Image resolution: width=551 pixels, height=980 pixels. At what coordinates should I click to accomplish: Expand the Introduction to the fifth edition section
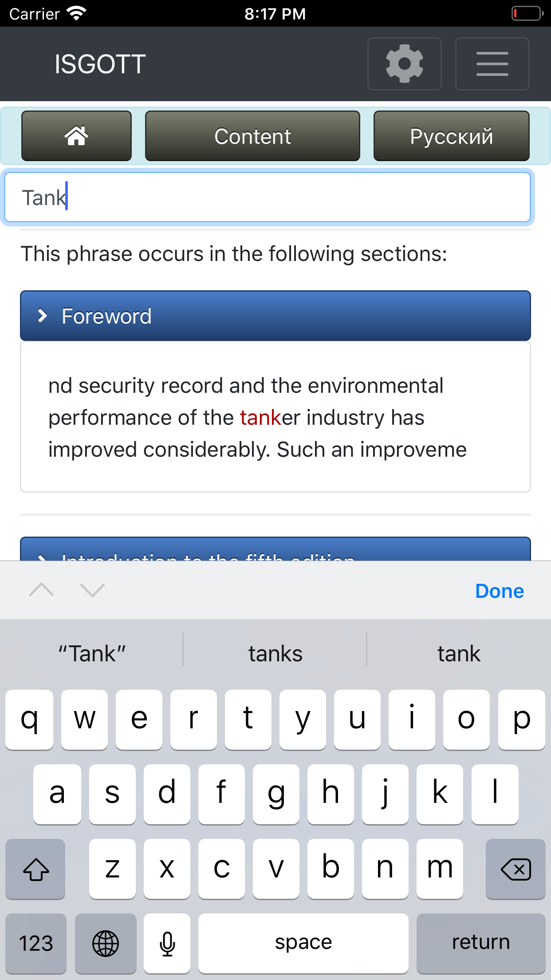[275, 550]
